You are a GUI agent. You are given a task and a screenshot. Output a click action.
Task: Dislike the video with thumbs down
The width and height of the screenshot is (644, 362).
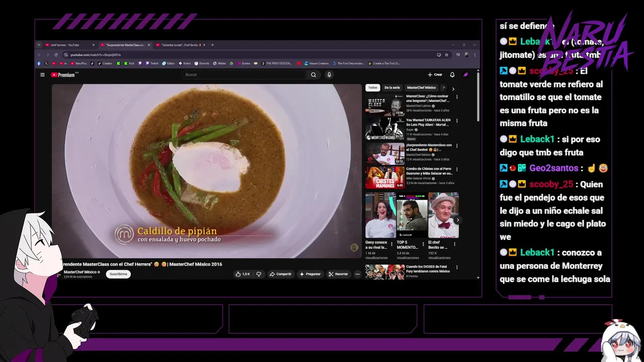pos(259,274)
